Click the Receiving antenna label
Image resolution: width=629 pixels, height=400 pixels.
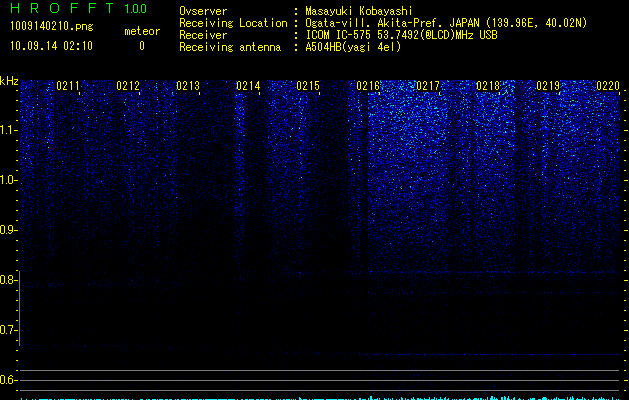[230, 47]
